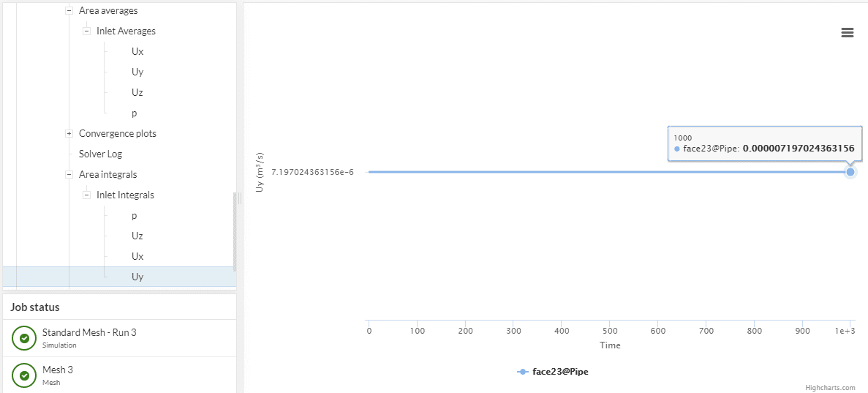Toggle face23@Pipe series in chart legend

(553, 372)
